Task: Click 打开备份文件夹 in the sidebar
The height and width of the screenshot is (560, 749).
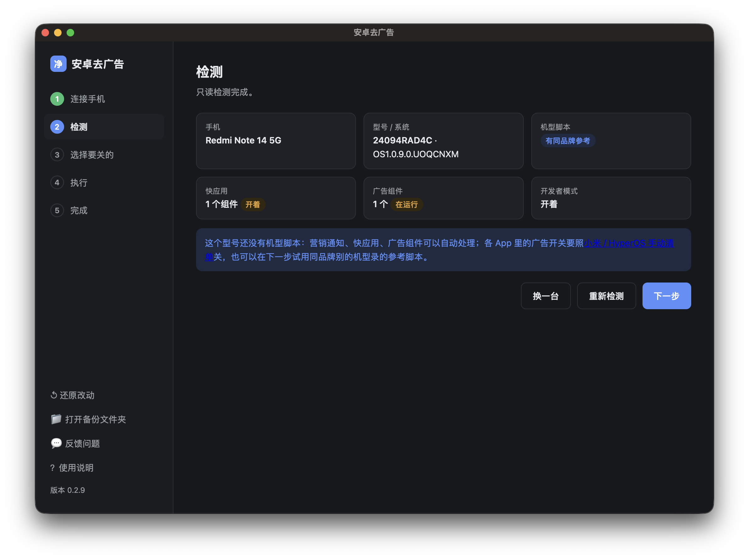Action: tap(88, 419)
